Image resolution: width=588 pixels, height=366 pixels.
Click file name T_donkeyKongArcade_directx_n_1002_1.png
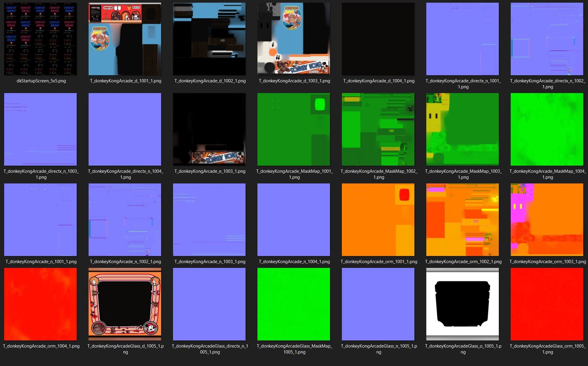(x=547, y=84)
